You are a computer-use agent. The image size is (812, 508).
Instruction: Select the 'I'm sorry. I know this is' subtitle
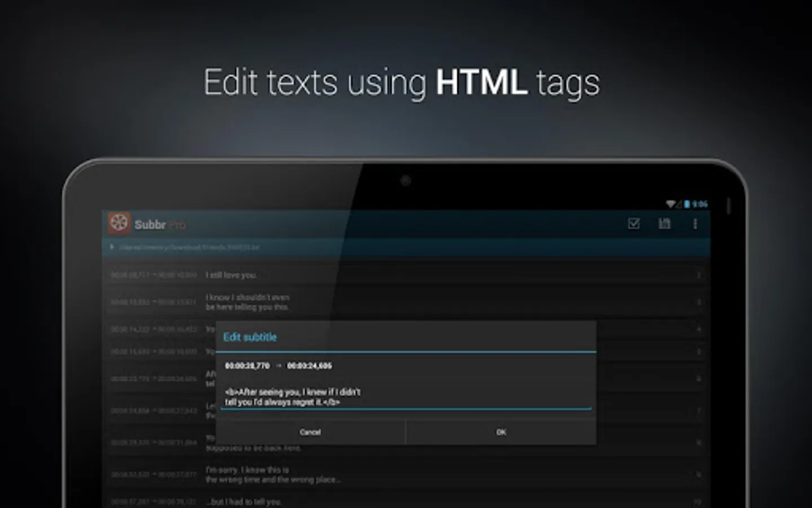pos(406,475)
